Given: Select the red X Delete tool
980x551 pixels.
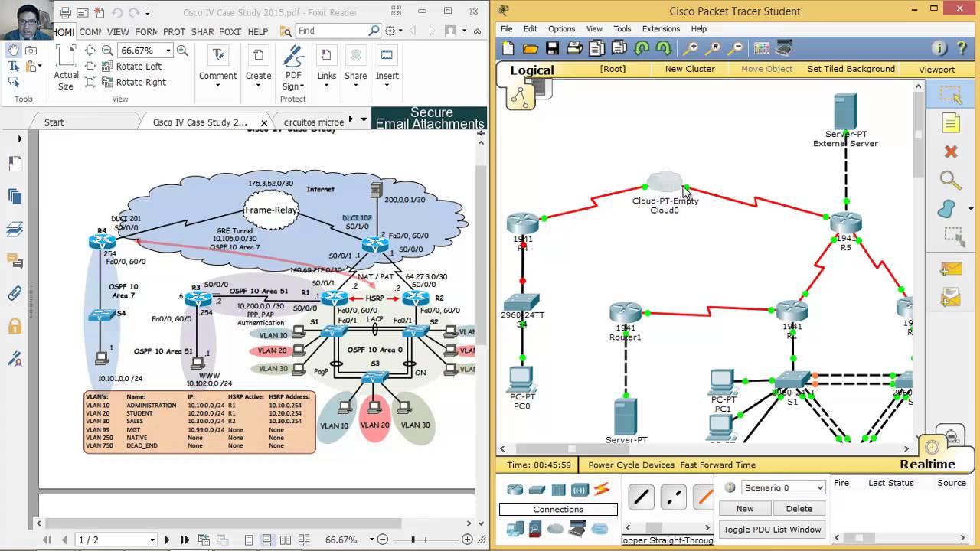Looking at the screenshot, I should [950, 152].
